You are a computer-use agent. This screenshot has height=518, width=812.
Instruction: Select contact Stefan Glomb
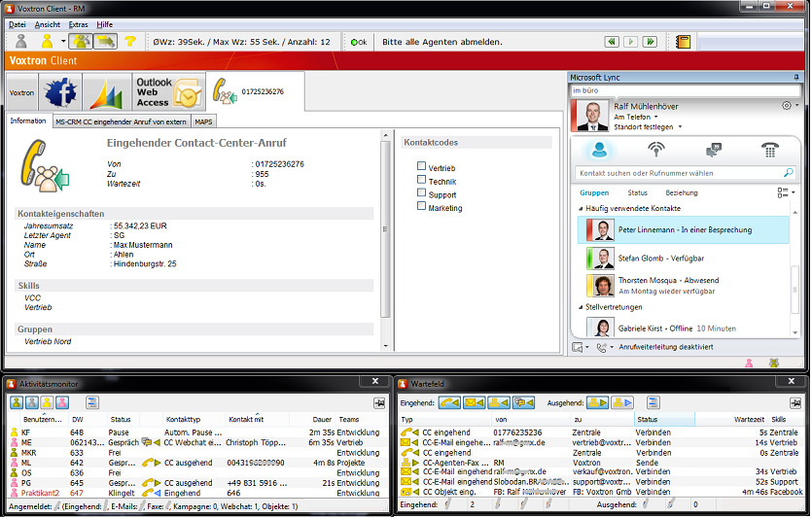[x=684, y=258]
